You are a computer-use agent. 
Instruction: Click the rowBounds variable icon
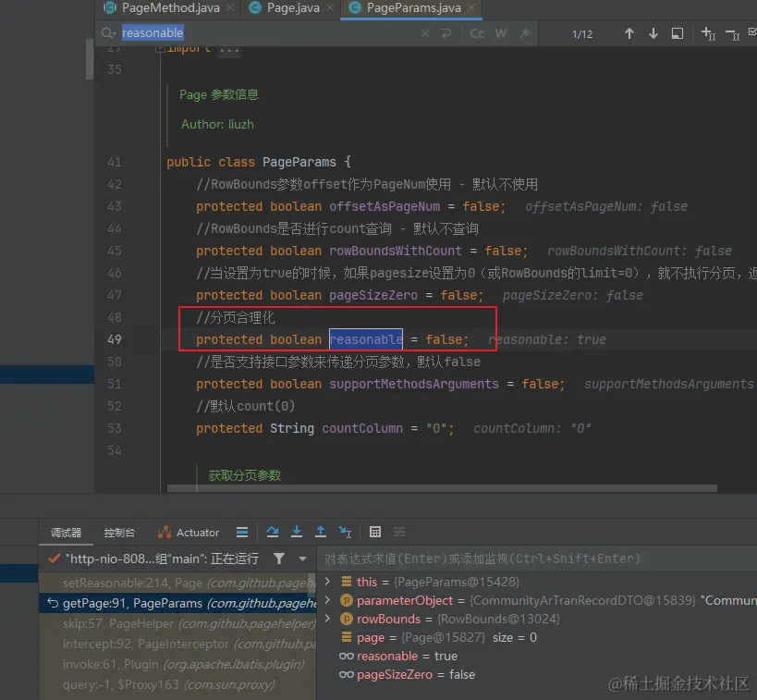pos(347,619)
